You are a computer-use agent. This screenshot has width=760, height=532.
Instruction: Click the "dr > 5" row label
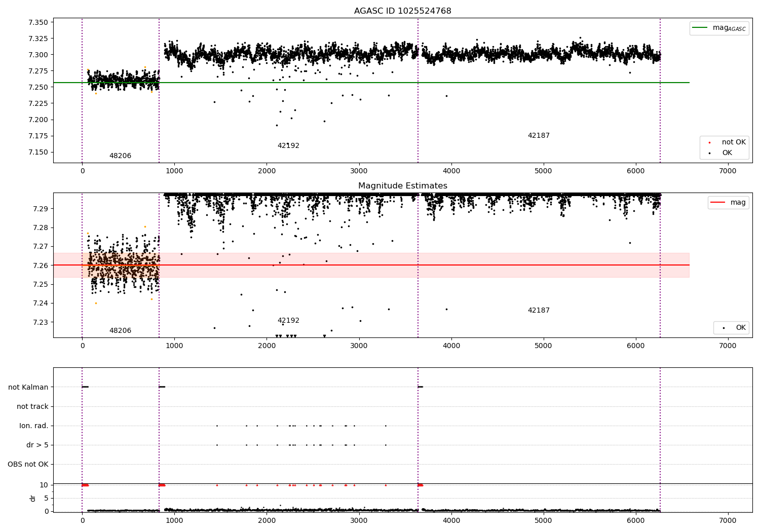click(x=37, y=445)
